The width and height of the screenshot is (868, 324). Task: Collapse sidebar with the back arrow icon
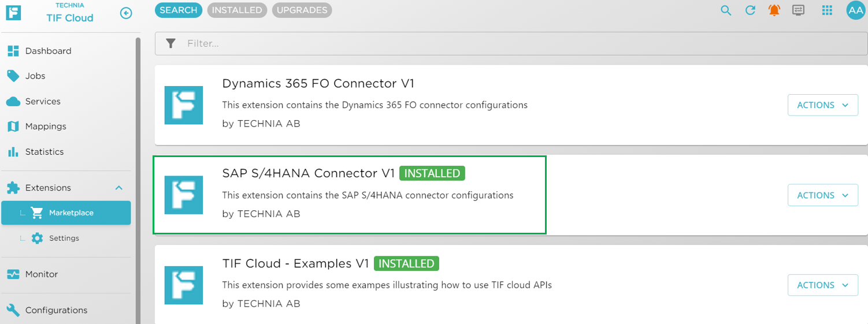tap(126, 13)
